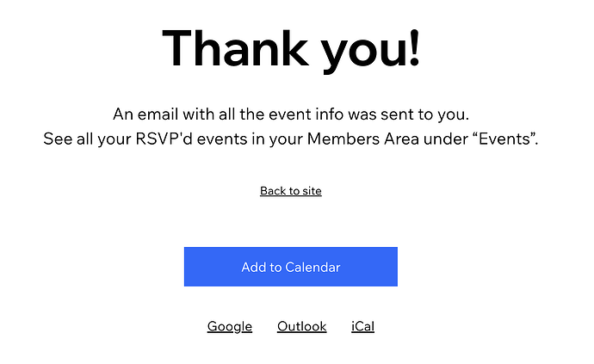Open the Back to site link

click(291, 191)
